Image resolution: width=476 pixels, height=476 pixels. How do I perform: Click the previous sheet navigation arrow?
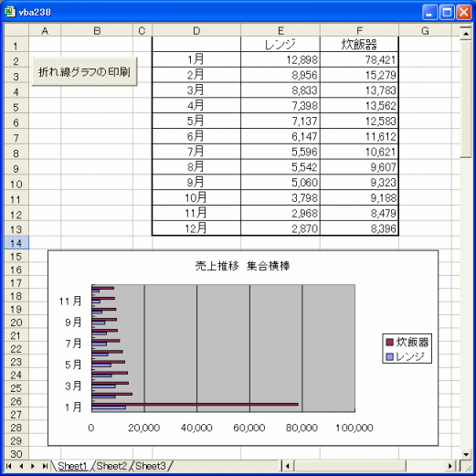pyautogui.click(x=21, y=466)
